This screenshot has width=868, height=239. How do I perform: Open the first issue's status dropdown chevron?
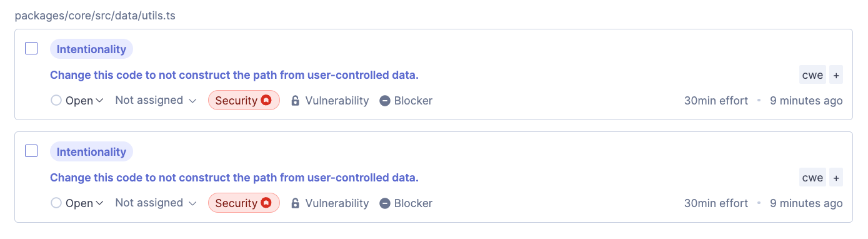[x=99, y=101]
